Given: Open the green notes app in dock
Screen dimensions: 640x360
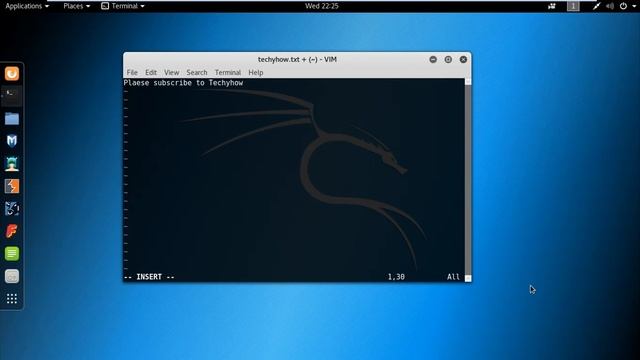Looking at the screenshot, I should click(12, 253).
